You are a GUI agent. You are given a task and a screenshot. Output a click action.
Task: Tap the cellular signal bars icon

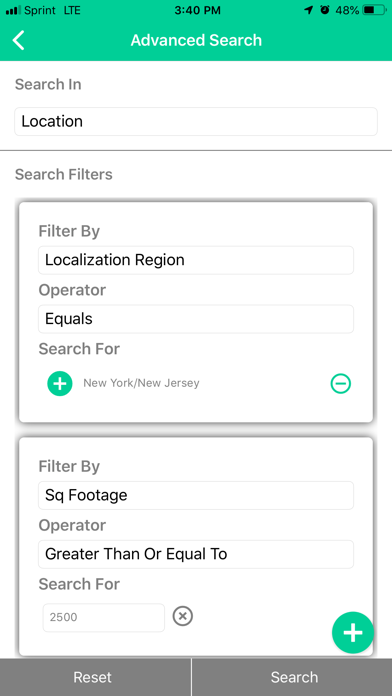13,10
